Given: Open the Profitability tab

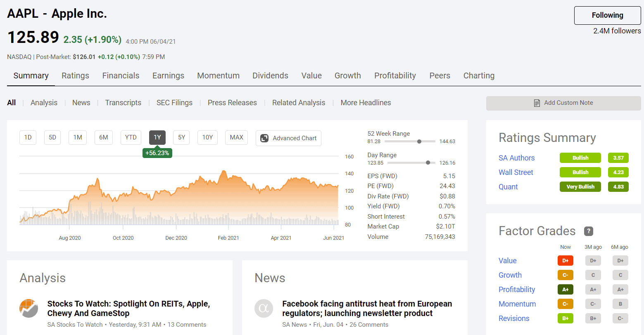Looking at the screenshot, I should [x=395, y=75].
